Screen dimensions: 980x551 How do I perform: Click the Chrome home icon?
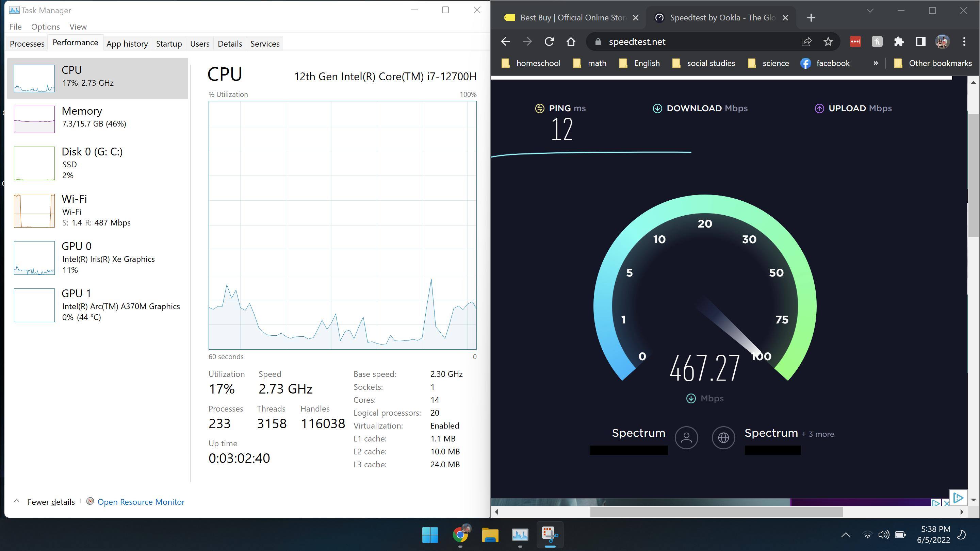click(x=571, y=41)
